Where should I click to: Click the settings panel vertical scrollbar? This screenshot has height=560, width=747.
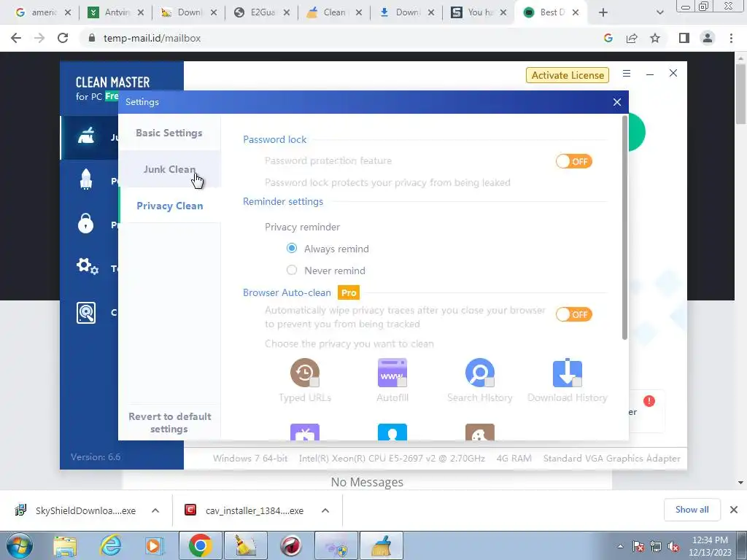[x=624, y=228]
